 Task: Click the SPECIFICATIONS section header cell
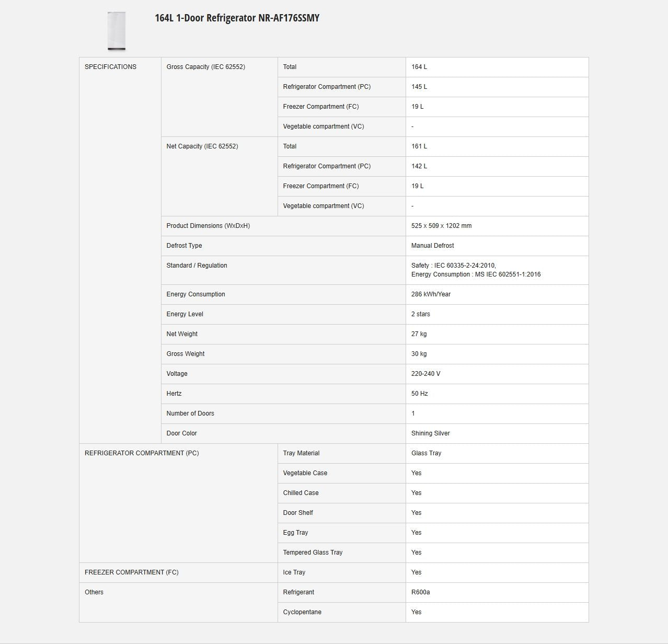tap(110, 67)
